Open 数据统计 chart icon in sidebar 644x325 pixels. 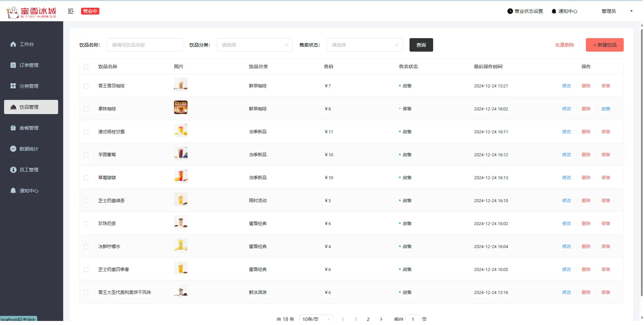[x=13, y=149]
